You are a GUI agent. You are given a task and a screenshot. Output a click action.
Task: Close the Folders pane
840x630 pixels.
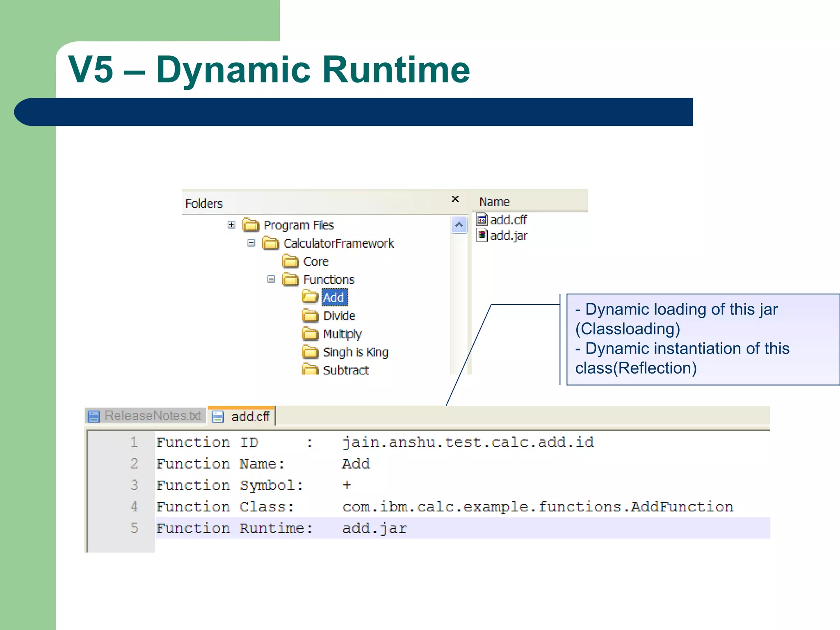click(455, 199)
